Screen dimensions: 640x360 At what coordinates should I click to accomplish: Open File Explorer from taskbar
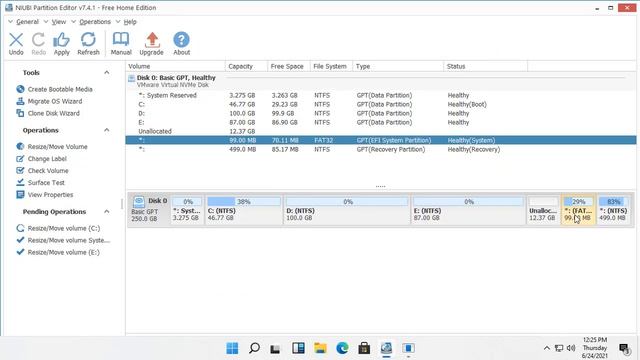coord(320,348)
